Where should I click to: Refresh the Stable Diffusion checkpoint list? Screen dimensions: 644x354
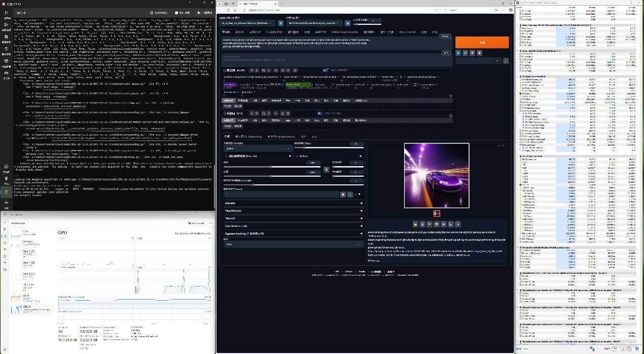281,23
